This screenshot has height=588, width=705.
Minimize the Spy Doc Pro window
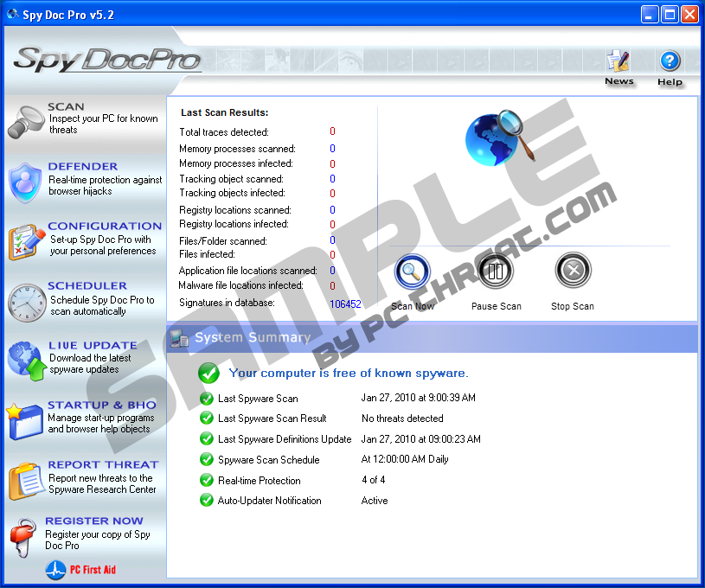pos(650,15)
